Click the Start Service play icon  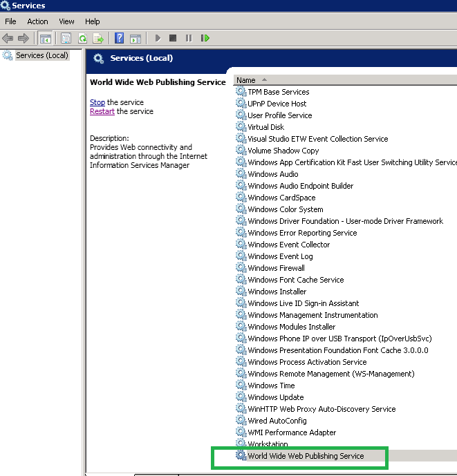[158, 38]
